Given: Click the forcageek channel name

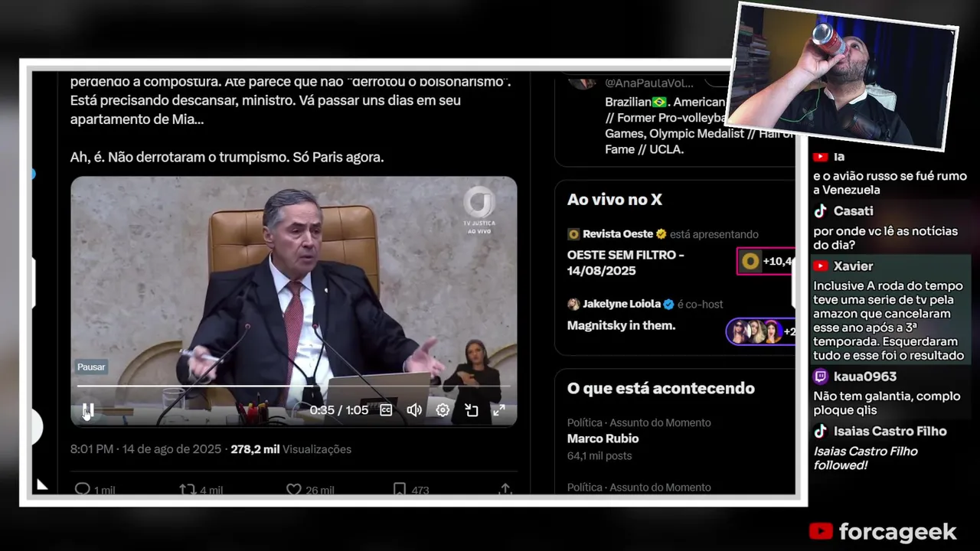Looking at the screenshot, I should coord(897,532).
